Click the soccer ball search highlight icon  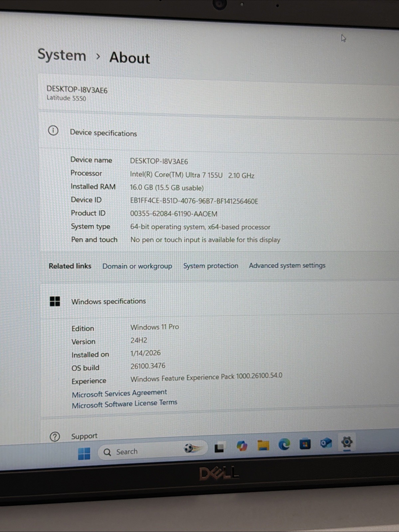[x=193, y=448]
